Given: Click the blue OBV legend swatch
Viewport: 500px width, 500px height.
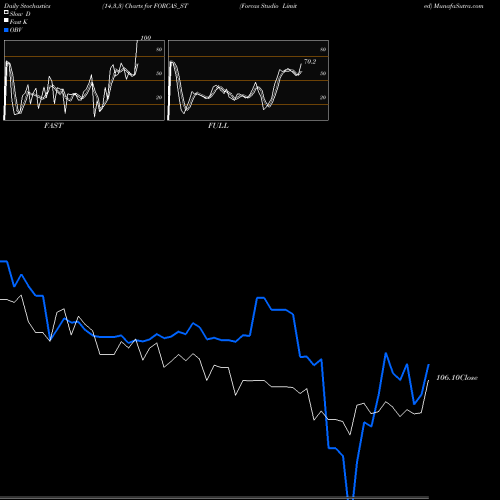Looking at the screenshot, I should tap(6, 30).
